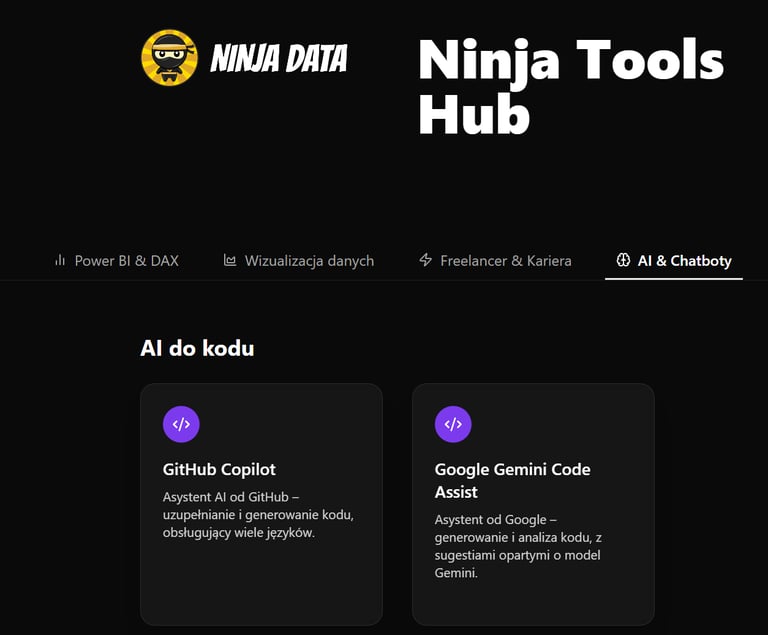Click the GitHub Copilot description text
This screenshot has width=768, height=635.
[x=258, y=515]
